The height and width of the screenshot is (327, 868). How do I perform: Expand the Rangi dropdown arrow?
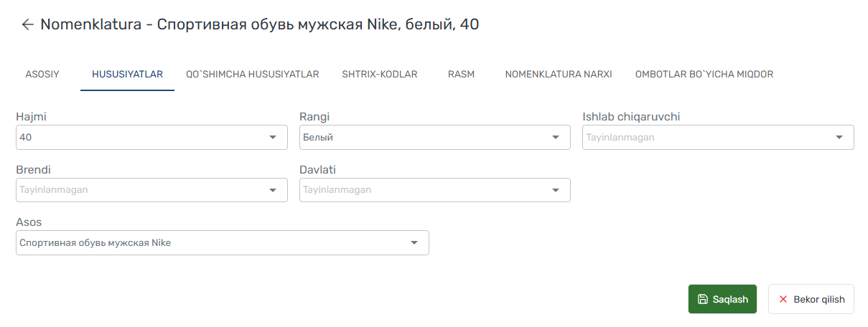tap(556, 138)
